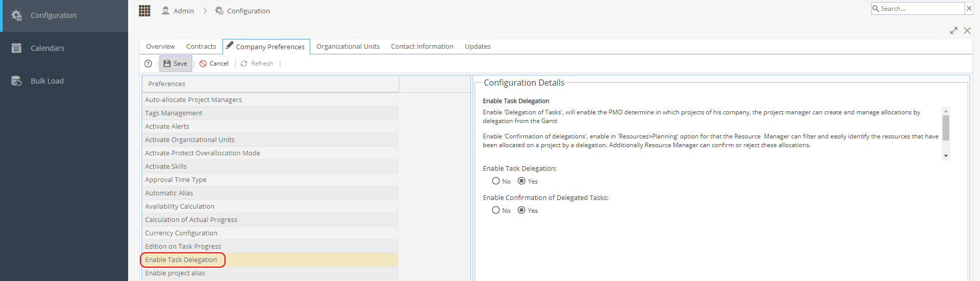Open Bulk Load in the sidebar
Viewport: 980px width, 281px height.
64,81
